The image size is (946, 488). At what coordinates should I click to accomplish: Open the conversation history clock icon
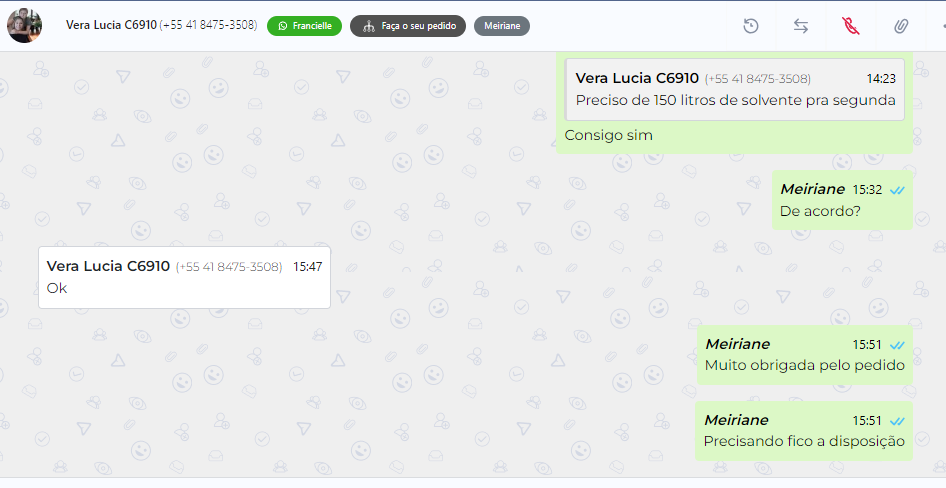coord(751,26)
